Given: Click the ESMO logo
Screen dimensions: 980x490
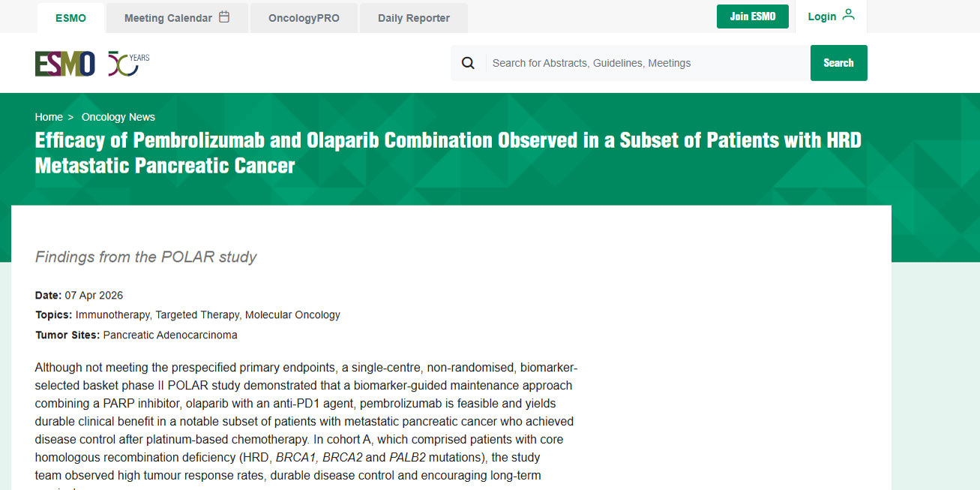Looking at the screenshot, I should (64, 64).
